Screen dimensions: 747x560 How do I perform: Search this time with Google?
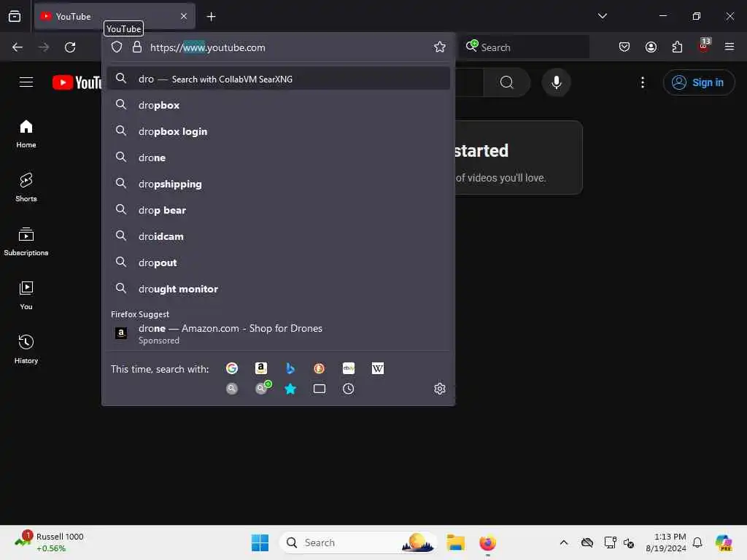(x=232, y=368)
